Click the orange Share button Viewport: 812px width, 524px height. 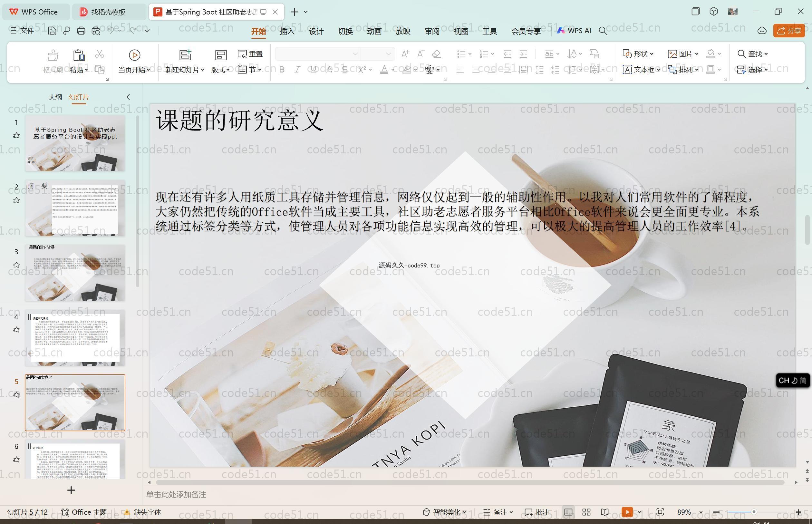[x=788, y=31]
